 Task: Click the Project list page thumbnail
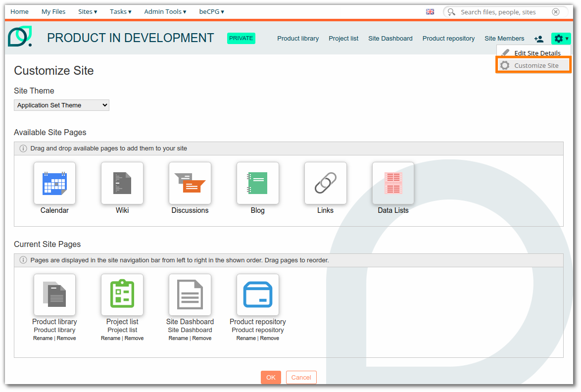[122, 294]
